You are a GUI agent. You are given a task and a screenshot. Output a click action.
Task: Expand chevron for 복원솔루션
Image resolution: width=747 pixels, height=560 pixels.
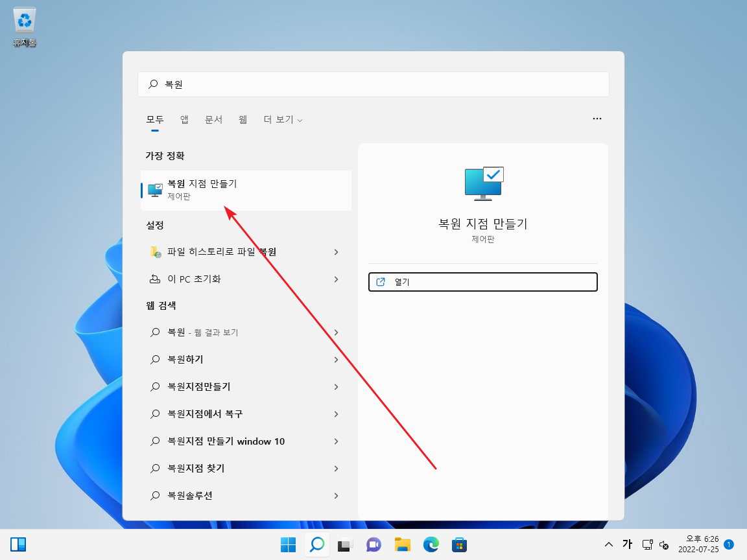337,496
